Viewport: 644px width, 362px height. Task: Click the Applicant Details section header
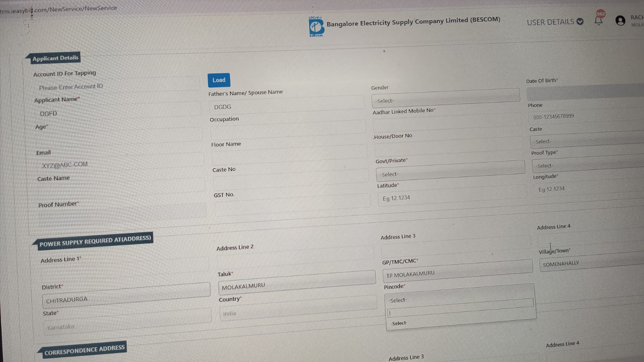56,58
